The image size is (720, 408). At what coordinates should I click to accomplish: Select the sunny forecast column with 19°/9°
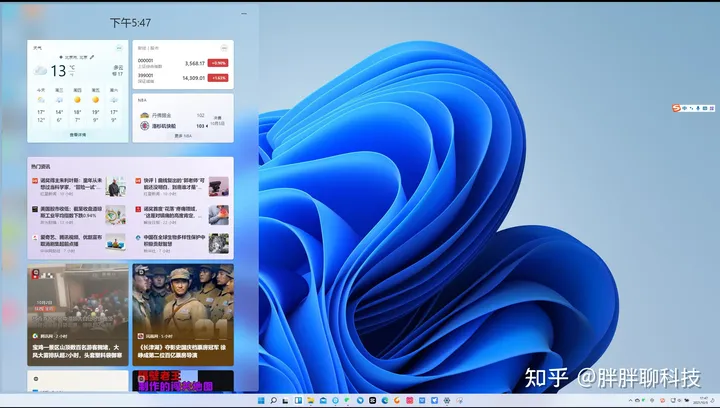click(96, 105)
